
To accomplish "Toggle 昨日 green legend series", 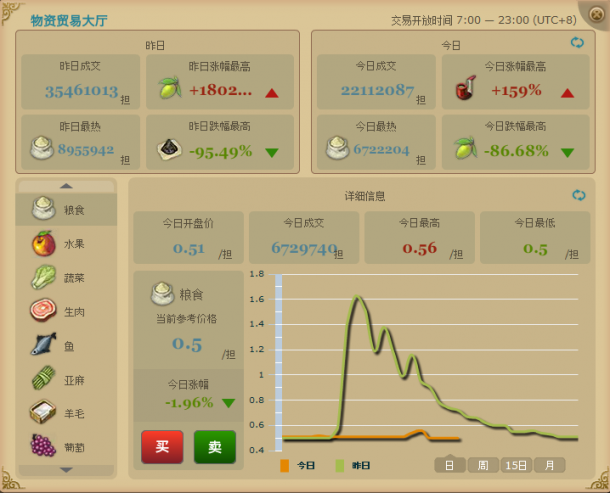I will pos(353,465).
